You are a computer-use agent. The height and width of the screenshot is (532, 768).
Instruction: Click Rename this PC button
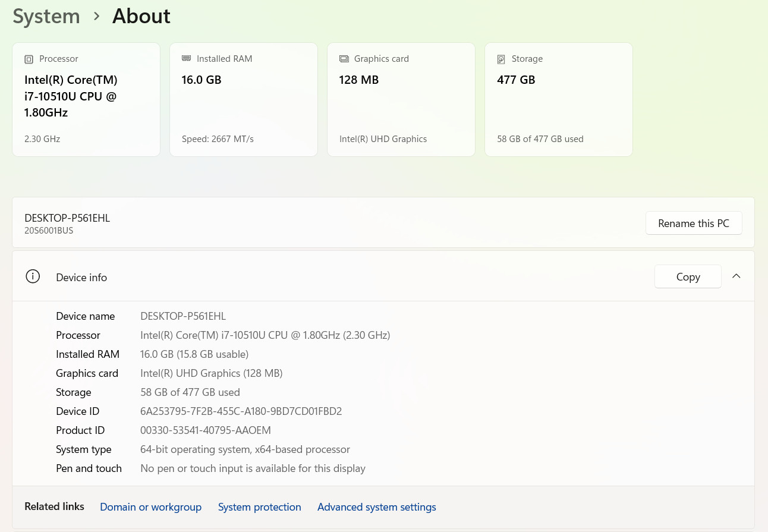[694, 223]
